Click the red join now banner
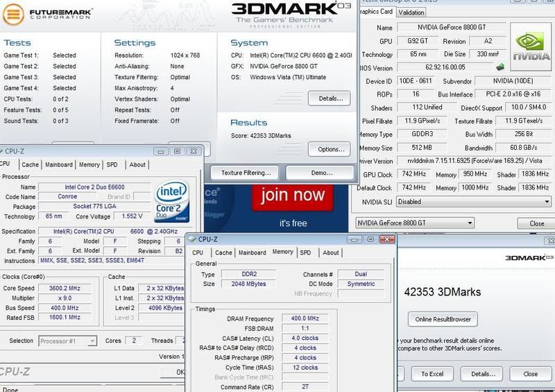 point(293,196)
